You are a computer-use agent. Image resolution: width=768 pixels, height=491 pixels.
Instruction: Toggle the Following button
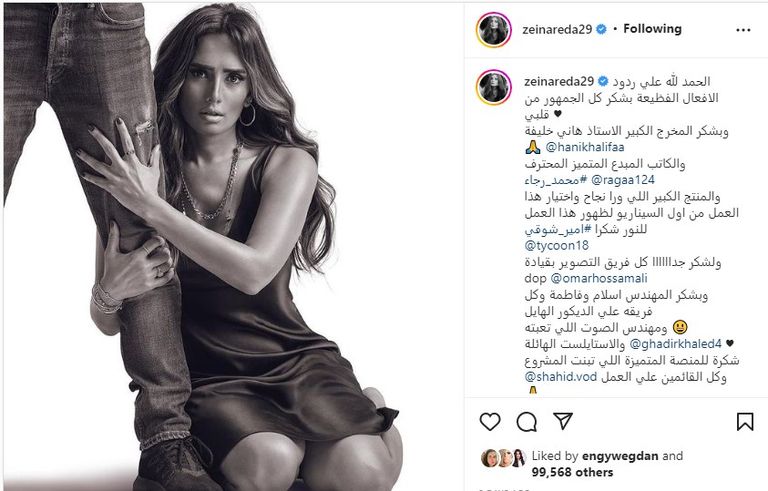pyautogui.click(x=652, y=29)
